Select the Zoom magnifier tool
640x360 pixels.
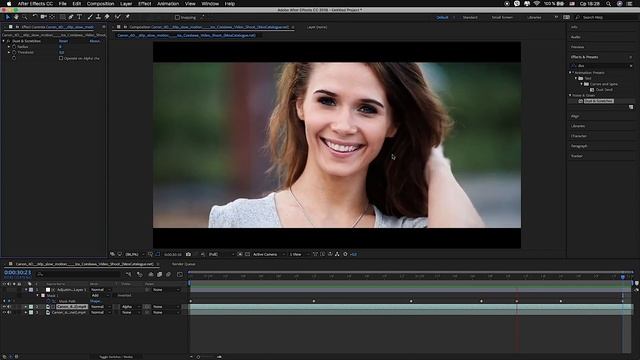click(x=25, y=17)
